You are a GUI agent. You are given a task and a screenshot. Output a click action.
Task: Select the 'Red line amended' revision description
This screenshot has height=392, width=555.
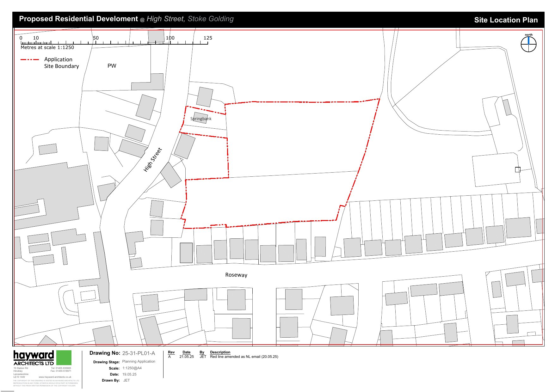(x=244, y=357)
